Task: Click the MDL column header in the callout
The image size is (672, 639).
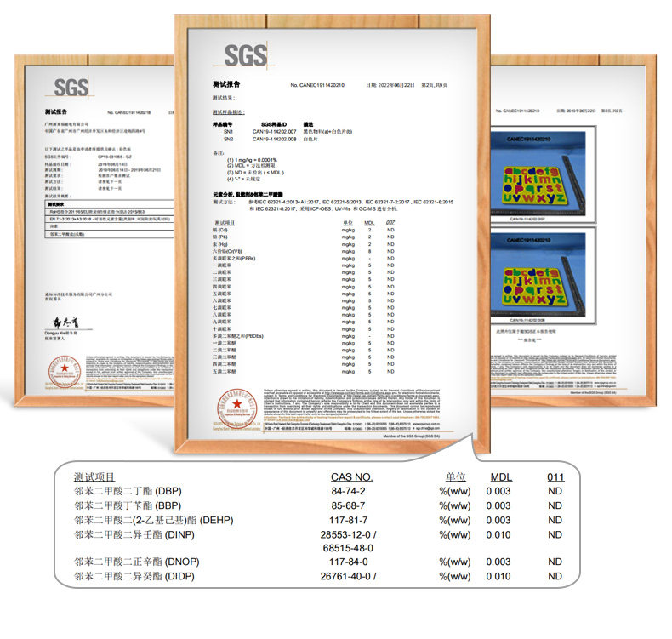Action: coord(501,477)
